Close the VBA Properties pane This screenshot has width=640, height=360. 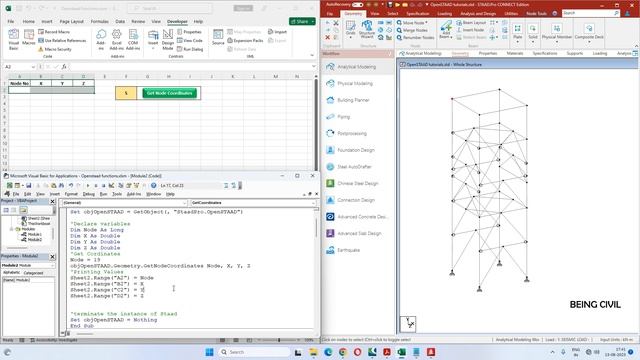(52, 256)
